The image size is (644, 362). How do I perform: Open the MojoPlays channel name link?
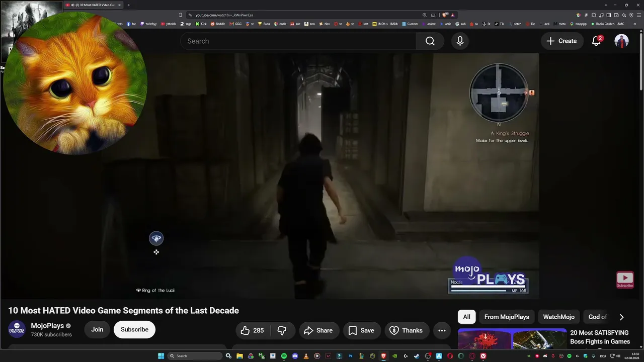pos(47,326)
